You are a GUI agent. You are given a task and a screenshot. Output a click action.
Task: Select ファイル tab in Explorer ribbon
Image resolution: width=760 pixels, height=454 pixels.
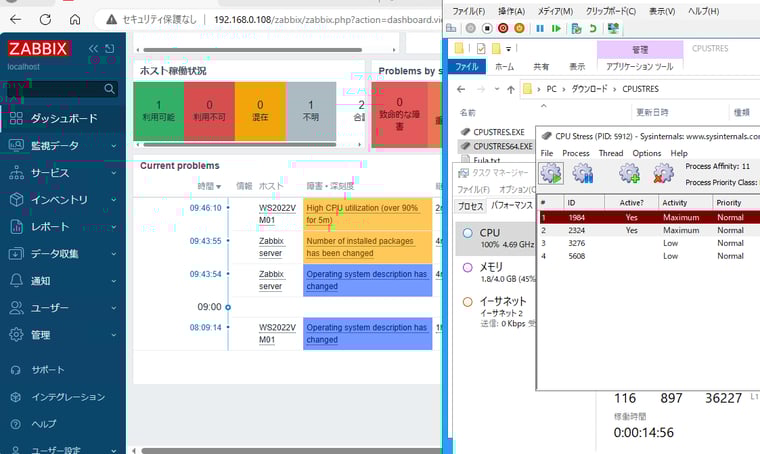click(466, 67)
